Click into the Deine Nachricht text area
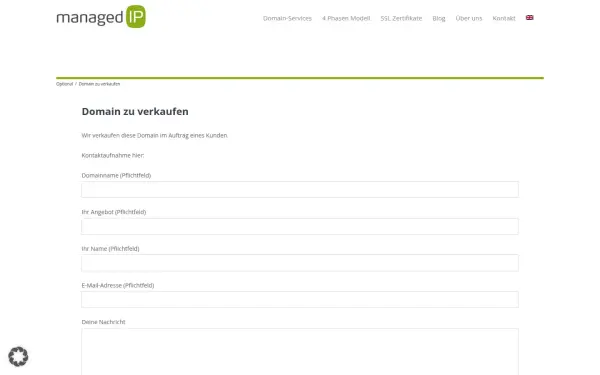This screenshot has width=600, height=375. pyautogui.click(x=300, y=352)
